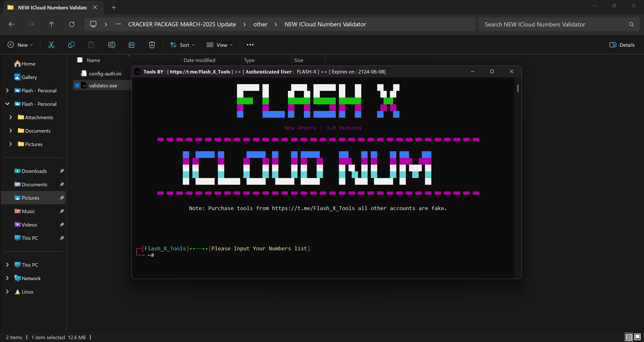
Task: Toggle the Details pane
Action: point(622,45)
